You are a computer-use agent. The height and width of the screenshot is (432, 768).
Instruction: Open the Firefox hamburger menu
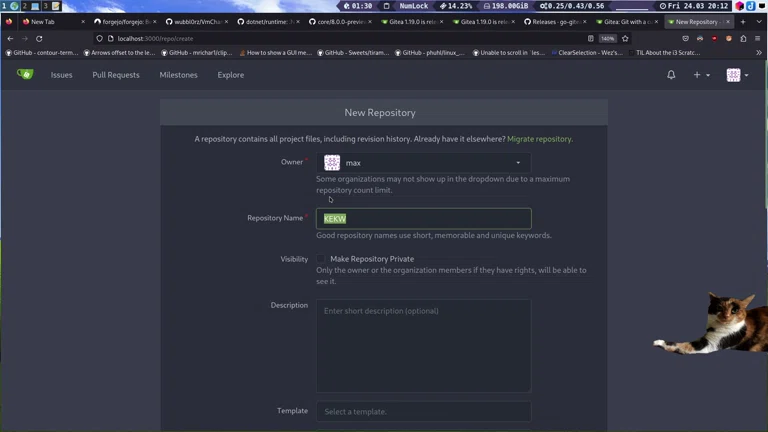[x=757, y=38]
